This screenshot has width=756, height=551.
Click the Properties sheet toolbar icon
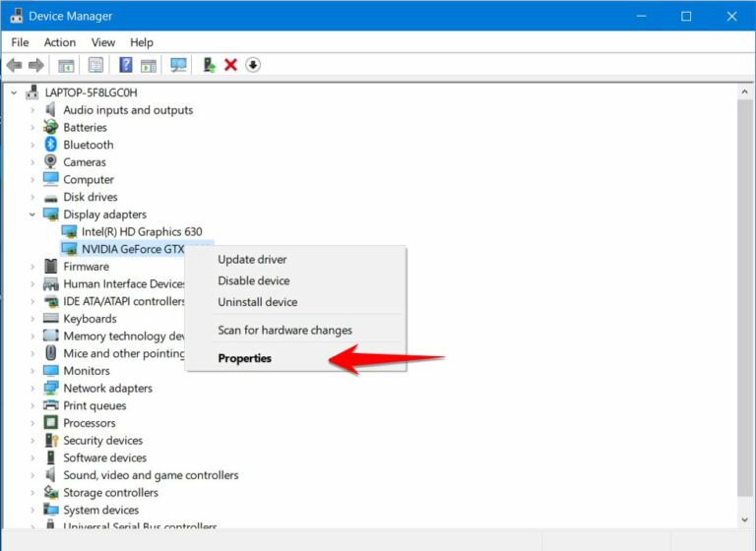click(x=95, y=65)
